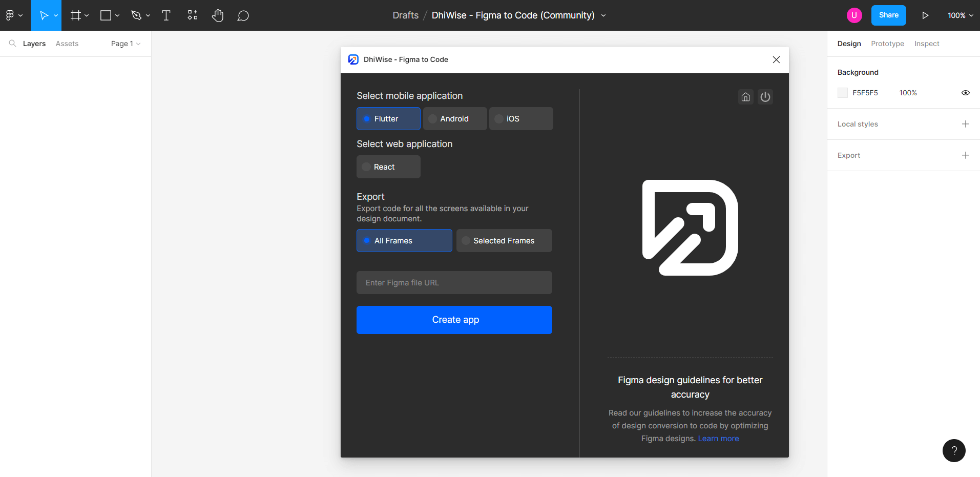
Task: Open shape tools dropdown chevron
Action: tap(117, 16)
